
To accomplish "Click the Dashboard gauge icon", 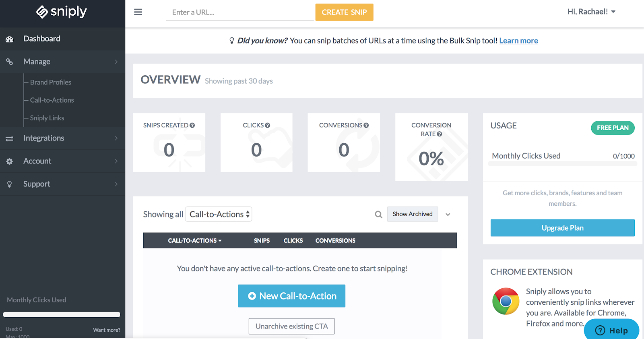I will click(10, 39).
